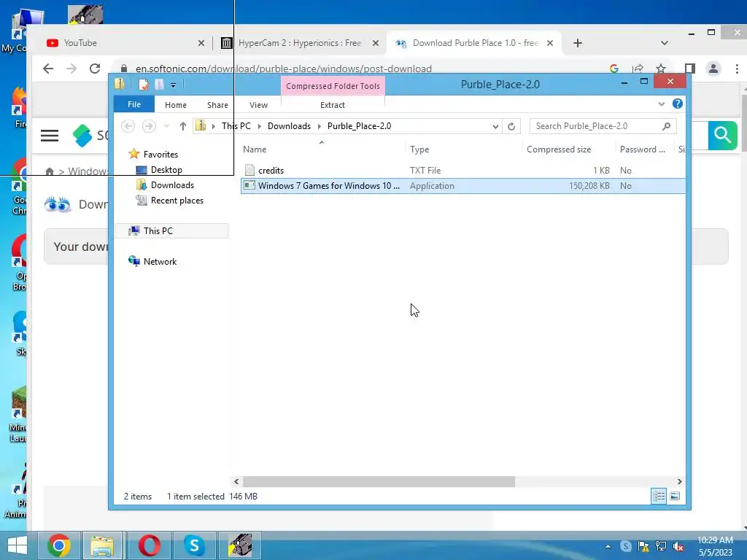Screen dimensions: 747x560
Task: Open Chrome from the taskbar
Action: coord(59,545)
